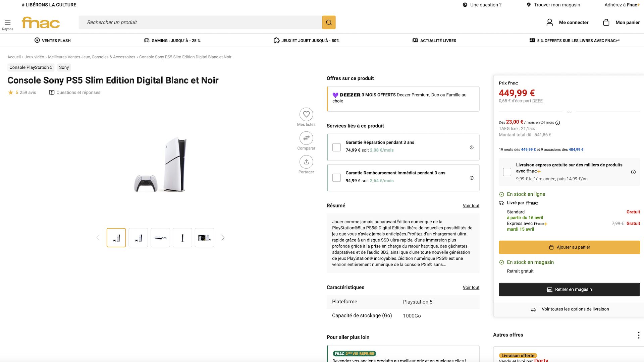Click the Sony brand tag
Screen dimensions: 644x362
tap(64, 67)
